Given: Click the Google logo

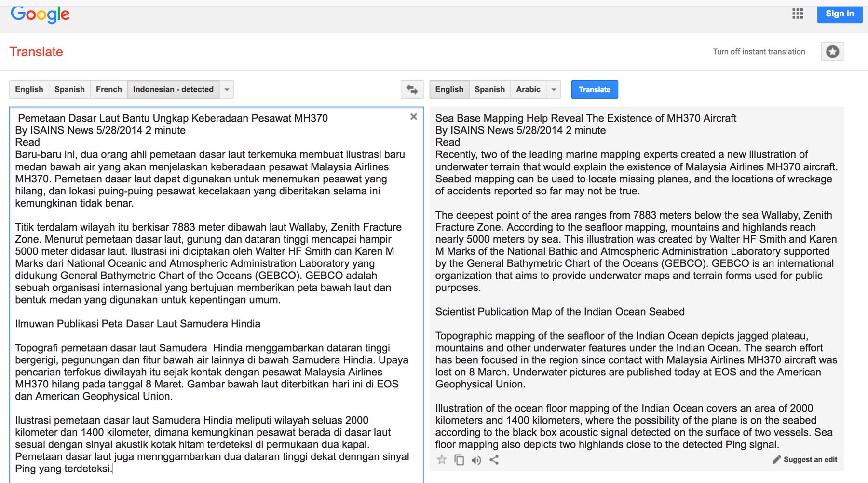Looking at the screenshot, I should coord(40,14).
